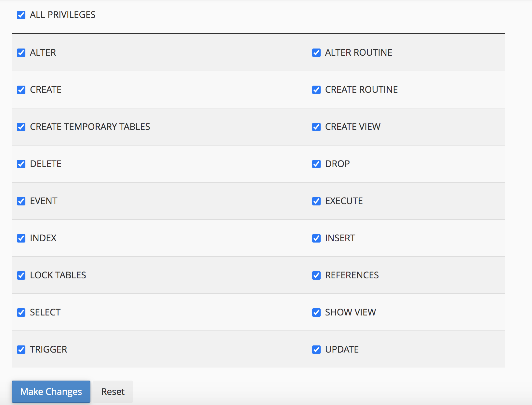Toggle the ALTER privilege
Screen dimensions: 532x405
[x=21, y=53]
